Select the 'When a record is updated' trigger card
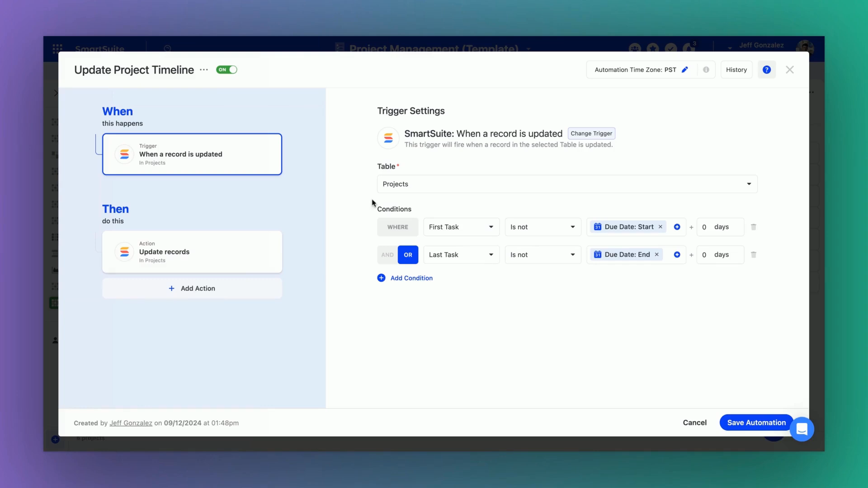Image resolution: width=868 pixels, height=488 pixels. coord(192,154)
